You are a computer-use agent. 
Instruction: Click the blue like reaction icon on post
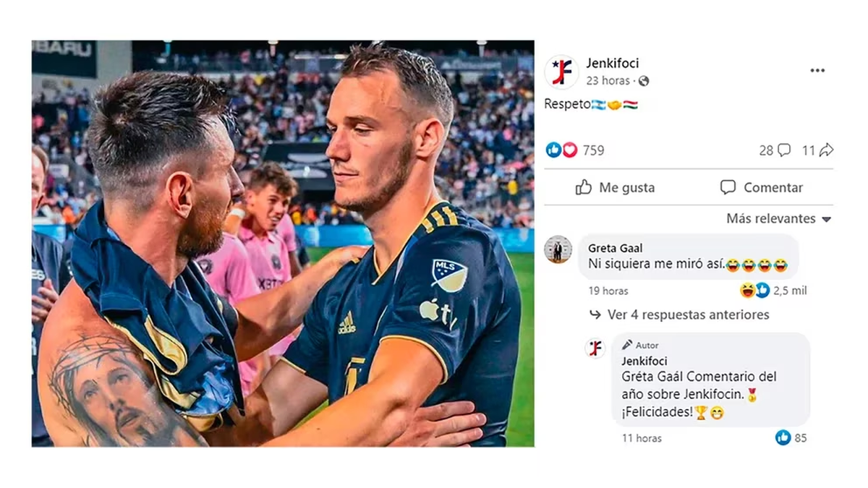pos(553,150)
